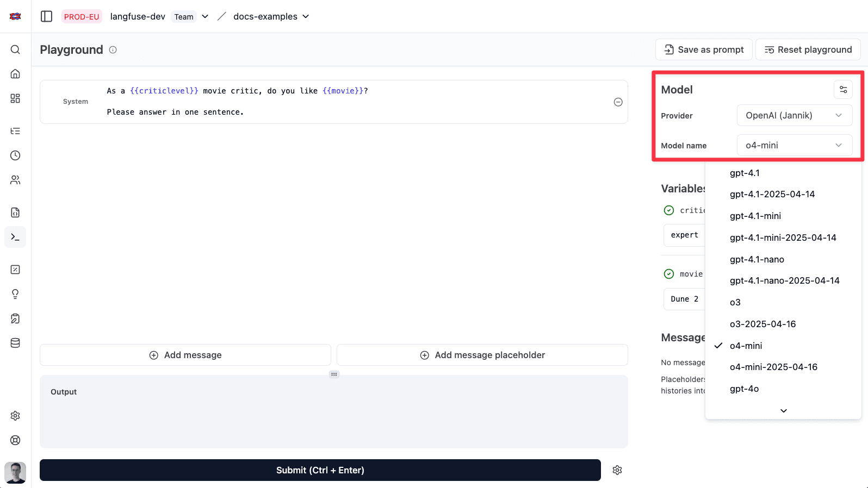This screenshot has width=868, height=488.
Task: Open the home icon in sidebar
Action: point(15,74)
